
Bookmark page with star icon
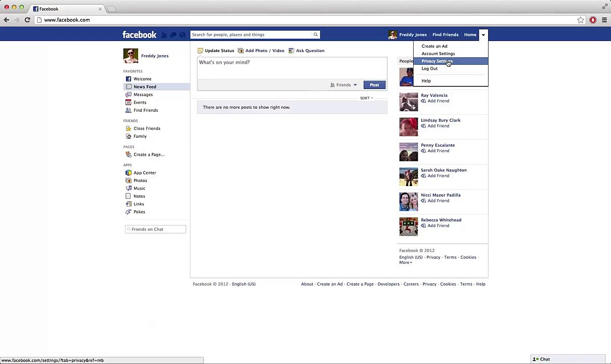click(581, 20)
